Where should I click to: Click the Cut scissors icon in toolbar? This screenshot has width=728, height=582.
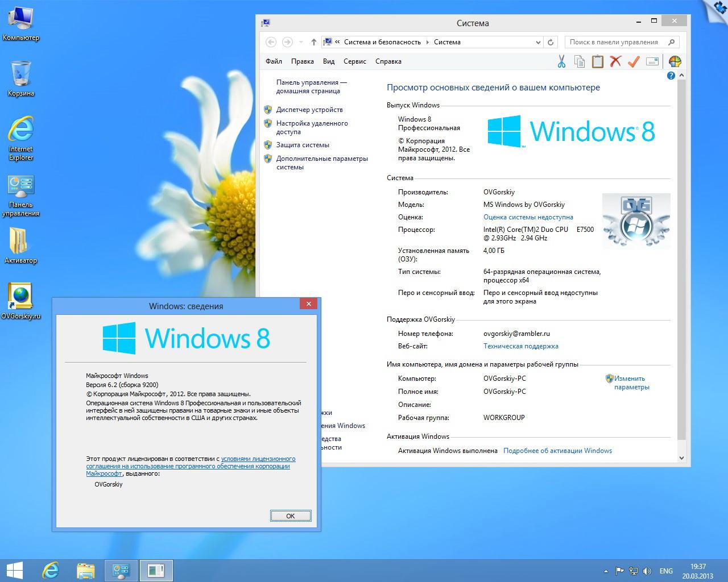point(561,61)
